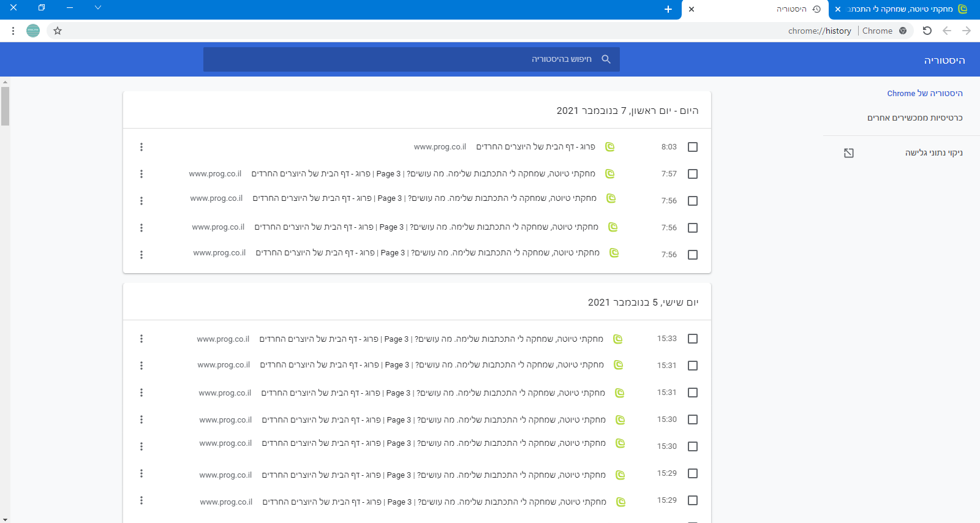The image size is (980, 523).
Task: Click the 8:03 timestamp
Action: pos(669,147)
